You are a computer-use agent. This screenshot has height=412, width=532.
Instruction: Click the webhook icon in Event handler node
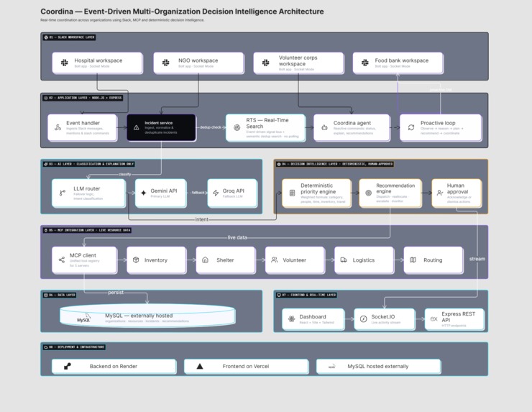(58, 127)
